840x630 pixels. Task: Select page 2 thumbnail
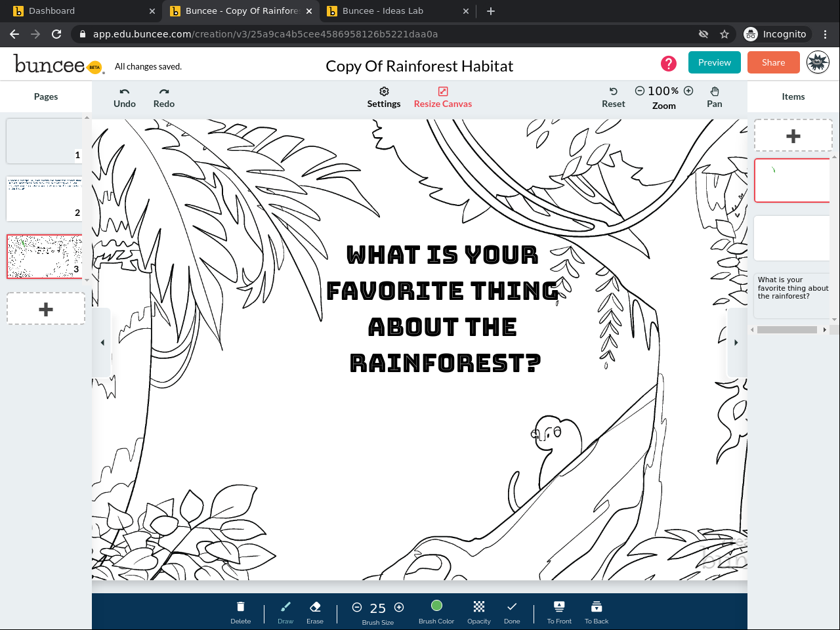[44, 198]
